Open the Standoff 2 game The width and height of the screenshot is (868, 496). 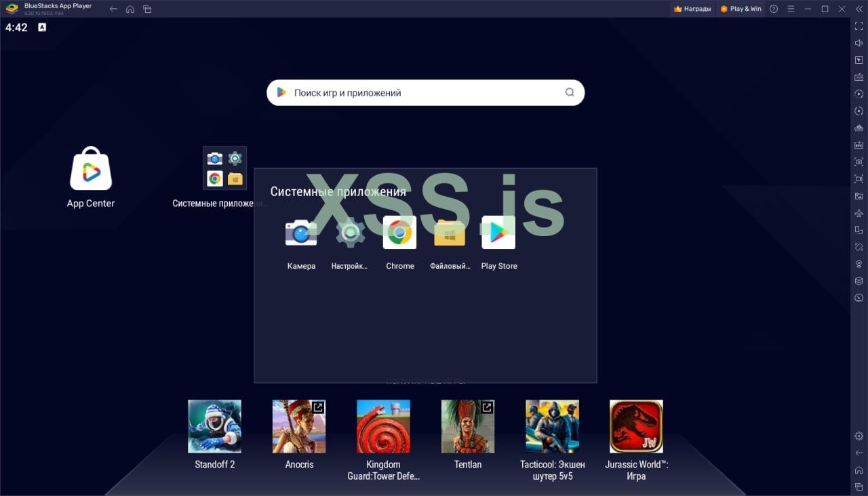pyautogui.click(x=214, y=426)
